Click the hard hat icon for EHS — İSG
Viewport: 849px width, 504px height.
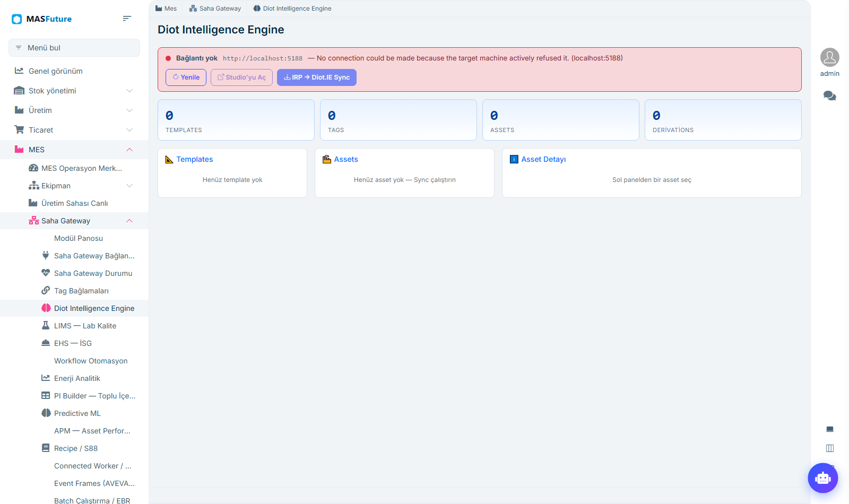point(46,343)
